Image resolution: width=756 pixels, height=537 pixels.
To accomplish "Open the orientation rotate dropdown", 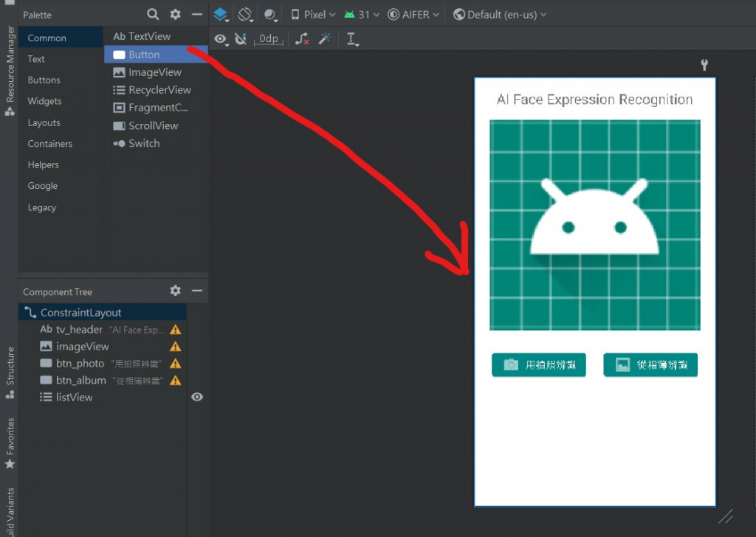I will pyautogui.click(x=245, y=15).
